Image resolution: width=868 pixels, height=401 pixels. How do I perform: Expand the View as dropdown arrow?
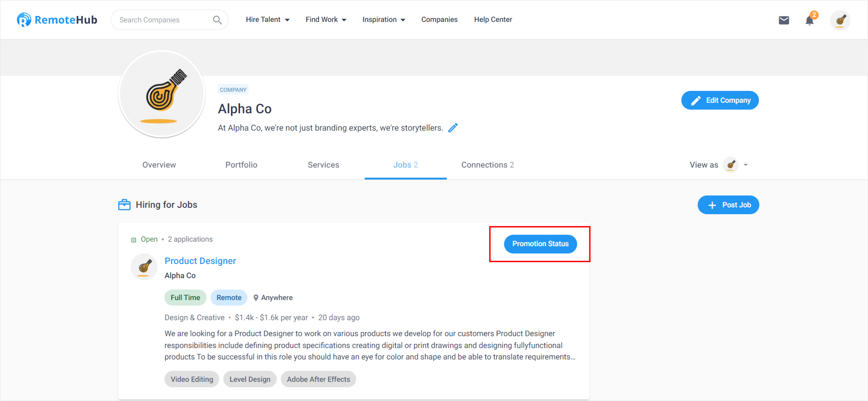746,165
